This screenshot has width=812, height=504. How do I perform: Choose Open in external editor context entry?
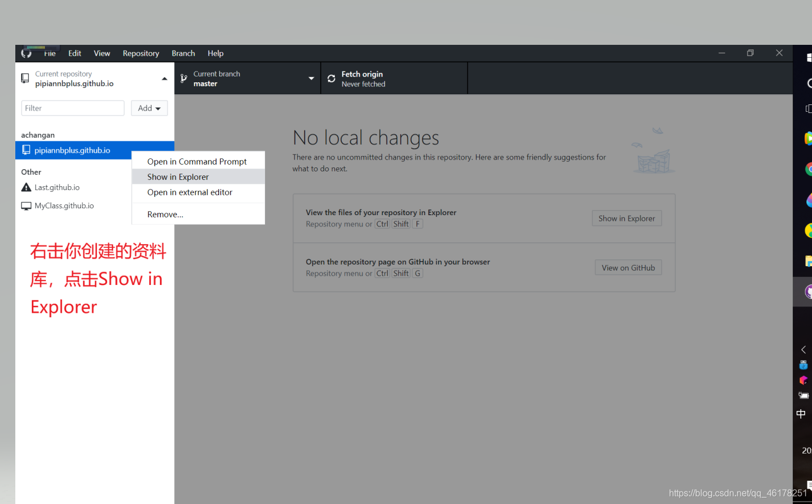click(x=198, y=192)
